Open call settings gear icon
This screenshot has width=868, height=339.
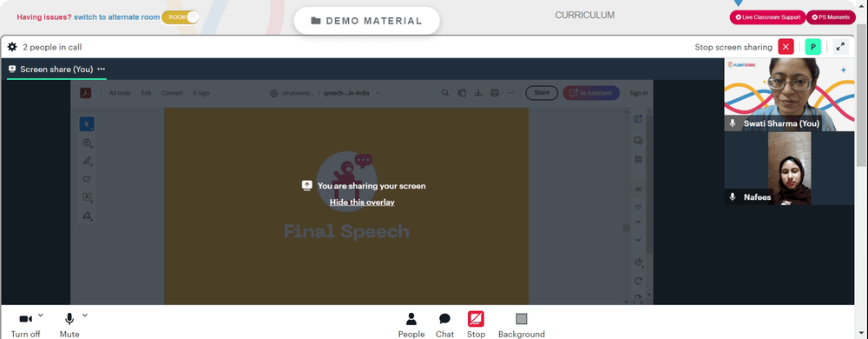[12, 47]
